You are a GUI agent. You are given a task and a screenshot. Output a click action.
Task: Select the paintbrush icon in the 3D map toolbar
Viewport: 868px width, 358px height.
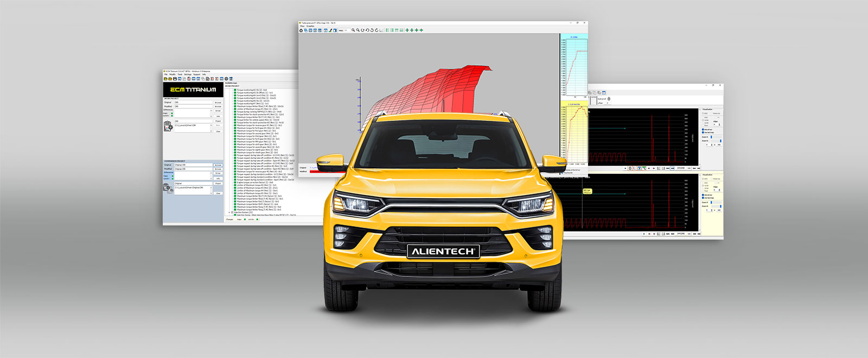(x=330, y=30)
